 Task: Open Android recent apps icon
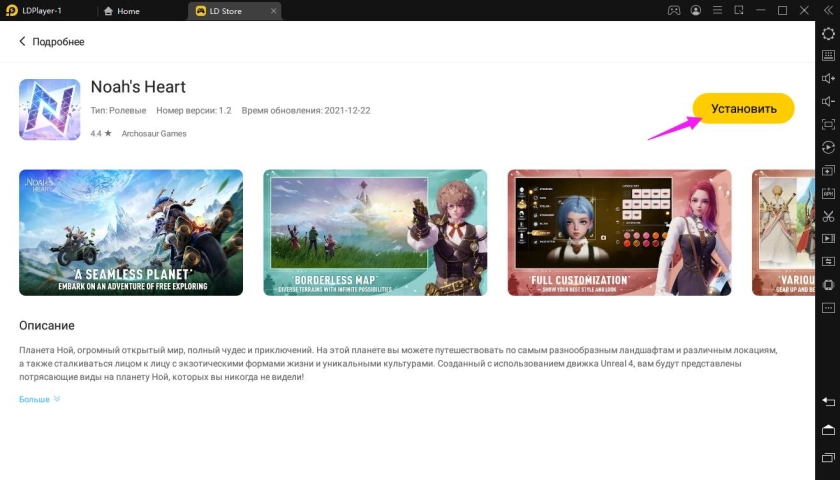[828, 458]
